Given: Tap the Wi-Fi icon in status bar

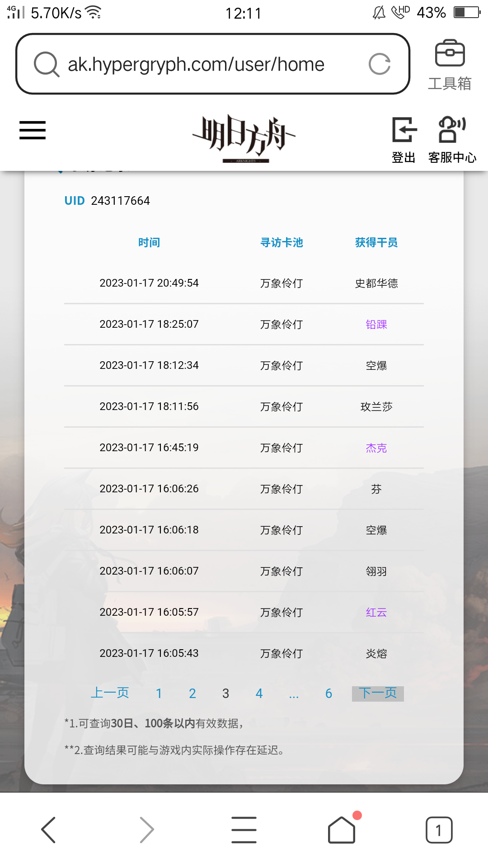Looking at the screenshot, I should (x=94, y=12).
